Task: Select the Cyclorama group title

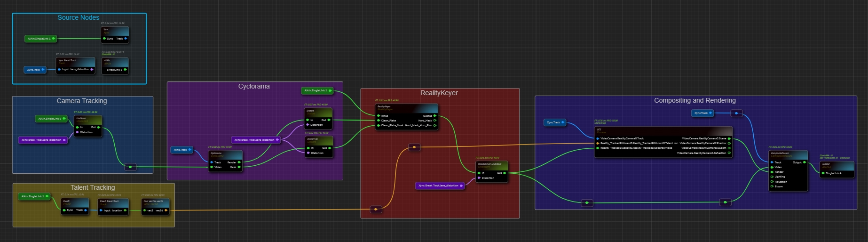Action: pyautogui.click(x=254, y=86)
